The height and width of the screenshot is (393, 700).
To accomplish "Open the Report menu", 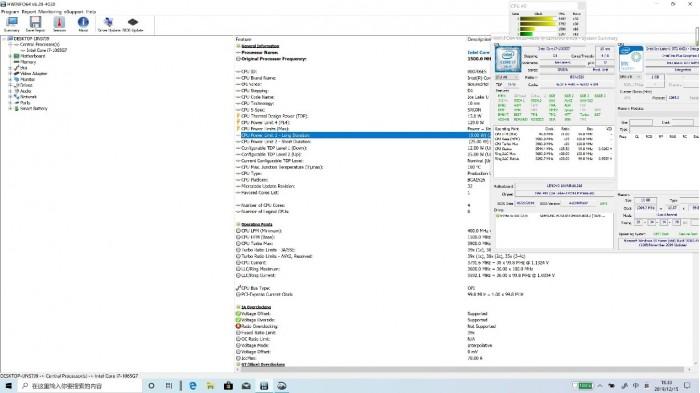I will click(x=29, y=12).
